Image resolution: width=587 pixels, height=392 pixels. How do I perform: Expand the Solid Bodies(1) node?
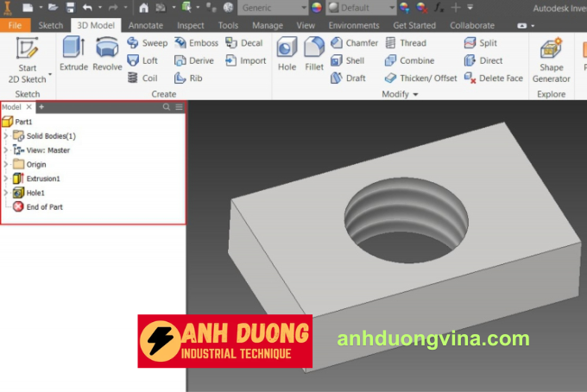coord(6,136)
